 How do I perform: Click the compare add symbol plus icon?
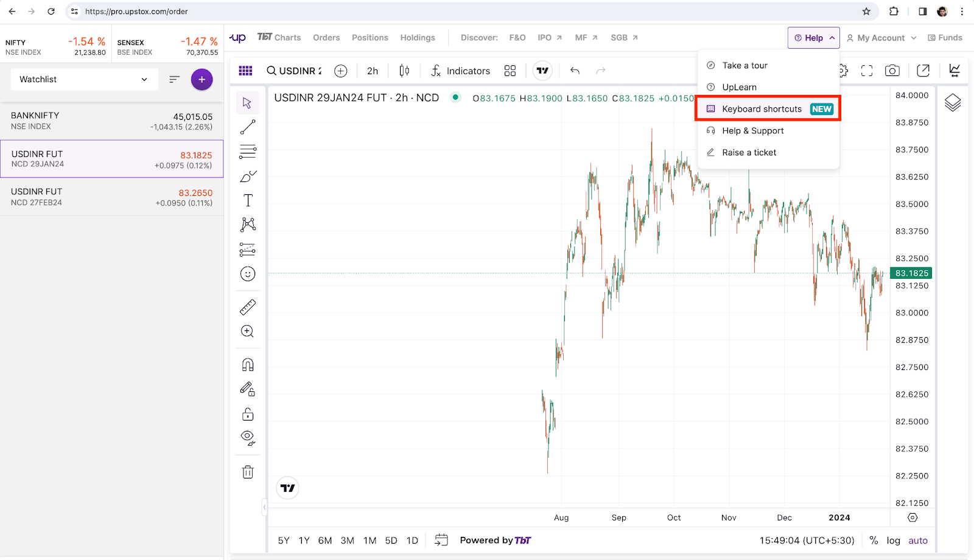[x=341, y=71]
